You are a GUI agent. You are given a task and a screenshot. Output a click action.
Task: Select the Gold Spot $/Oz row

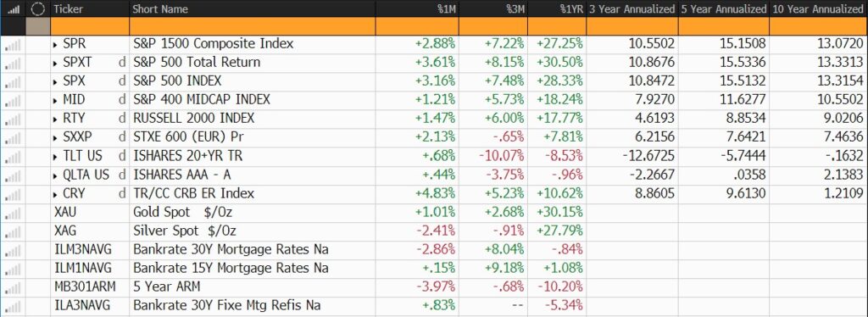point(434,213)
